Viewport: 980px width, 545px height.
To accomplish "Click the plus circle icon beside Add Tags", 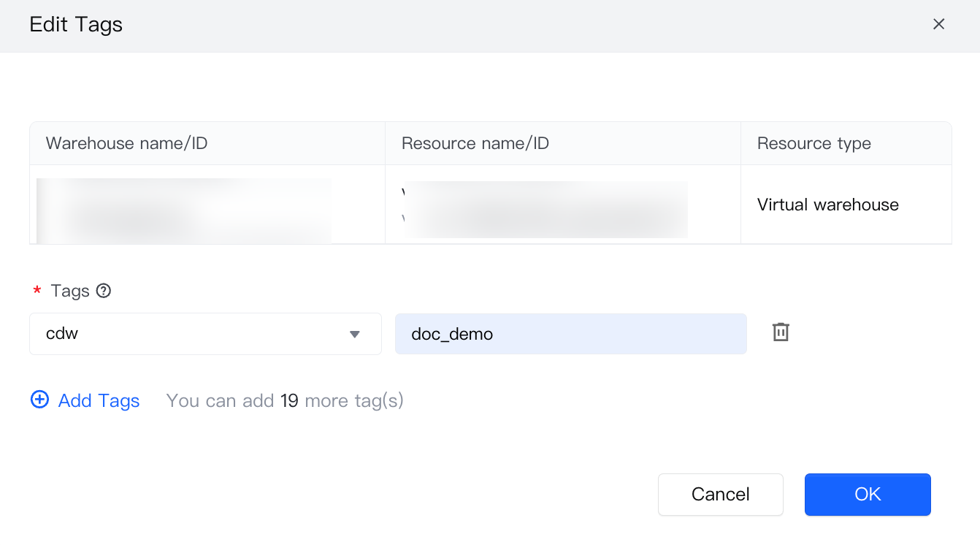I will pyautogui.click(x=39, y=400).
